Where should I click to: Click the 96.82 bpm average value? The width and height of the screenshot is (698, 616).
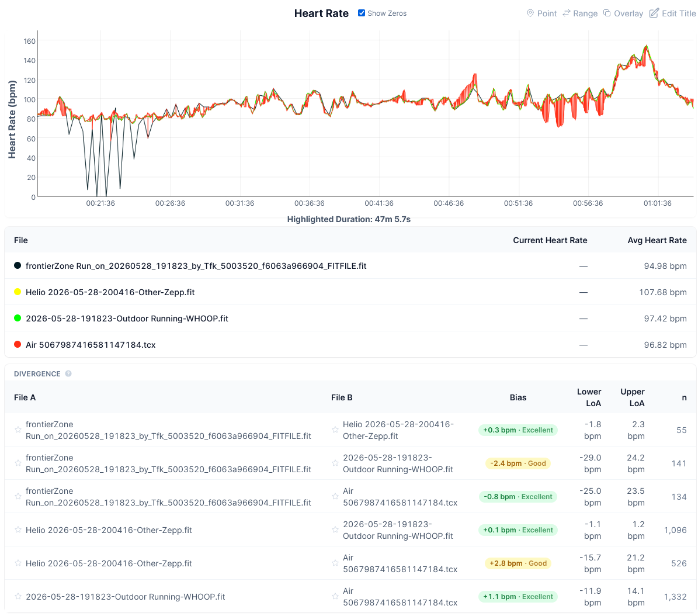click(x=665, y=345)
